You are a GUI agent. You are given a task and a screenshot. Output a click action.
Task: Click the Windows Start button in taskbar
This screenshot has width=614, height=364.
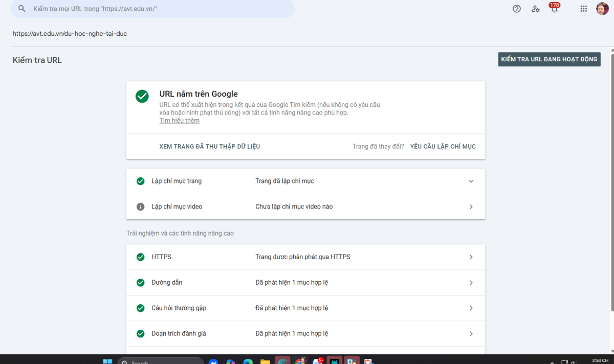point(107,361)
